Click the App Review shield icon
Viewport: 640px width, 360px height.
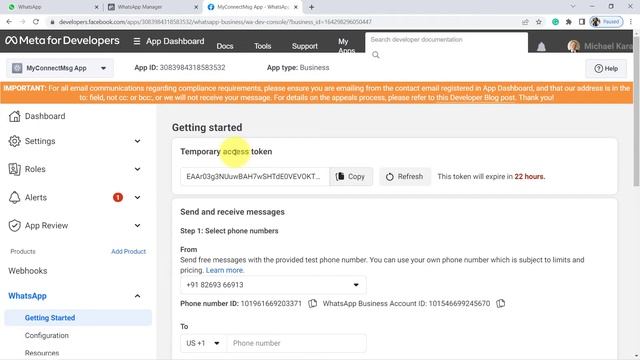(14, 226)
